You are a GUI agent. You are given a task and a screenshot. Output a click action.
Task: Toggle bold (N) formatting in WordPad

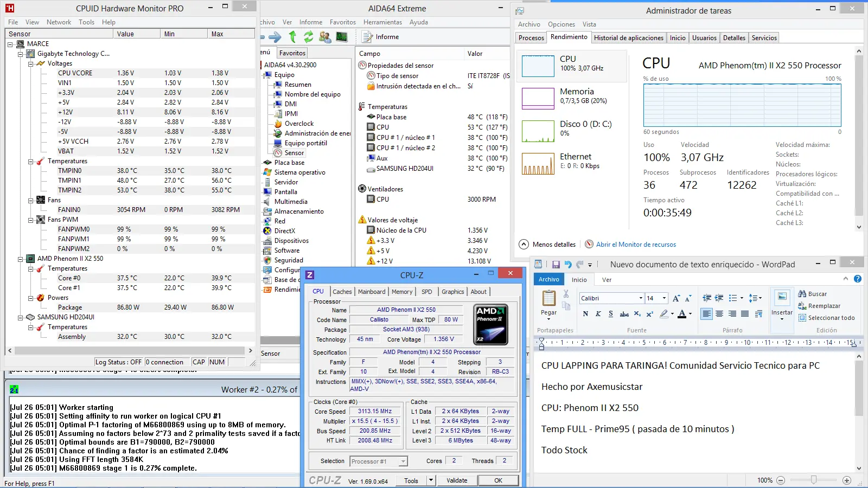[x=585, y=314]
